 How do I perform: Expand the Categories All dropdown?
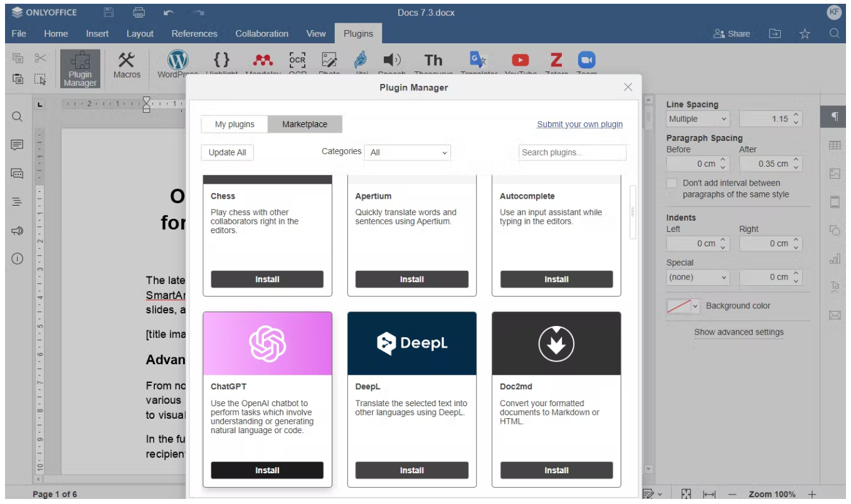tap(408, 152)
